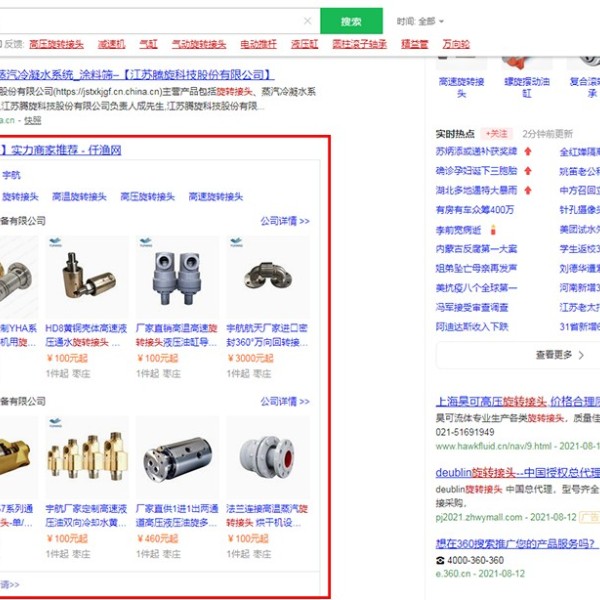Click the +关注 follow button
This screenshot has width=600, height=600.
496,134
